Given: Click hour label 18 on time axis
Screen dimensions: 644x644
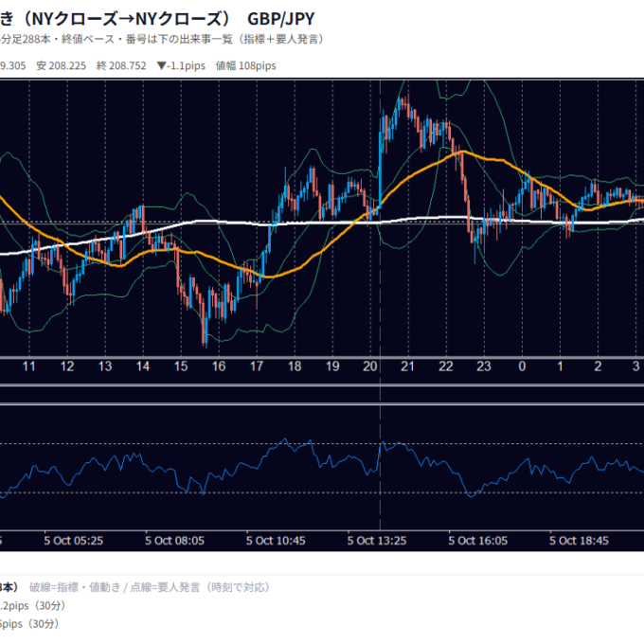Looking at the screenshot, I should [x=295, y=366].
